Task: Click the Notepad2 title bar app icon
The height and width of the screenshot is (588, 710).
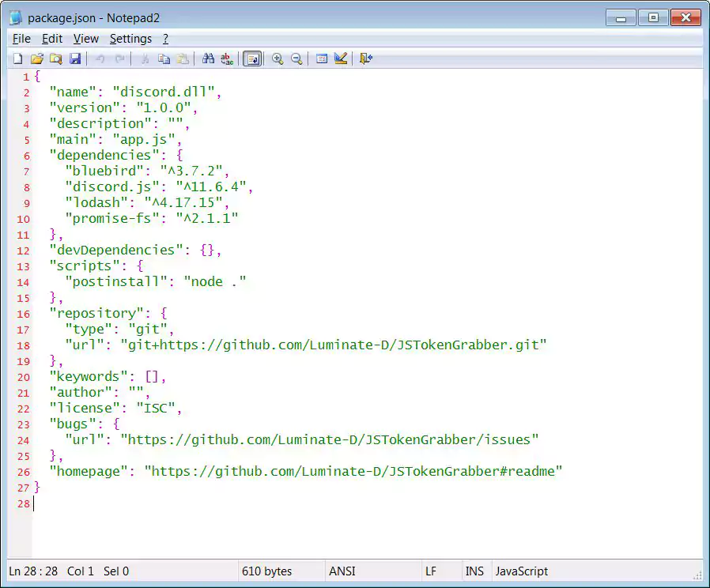Action: tap(16, 17)
